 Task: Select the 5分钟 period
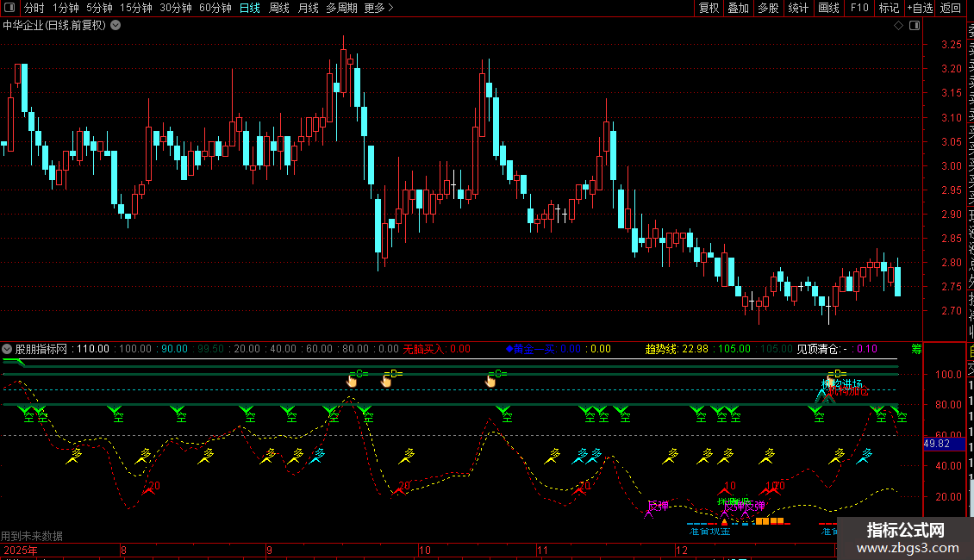[x=99, y=8]
